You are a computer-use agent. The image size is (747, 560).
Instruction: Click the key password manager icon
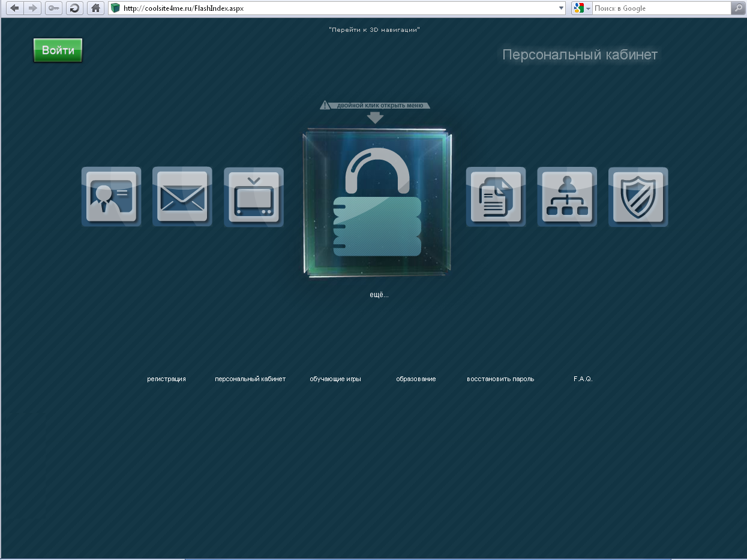(x=53, y=8)
